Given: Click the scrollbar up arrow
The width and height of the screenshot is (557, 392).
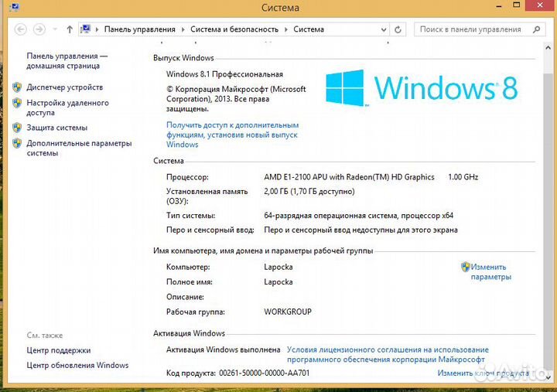Looking at the screenshot, I should (x=548, y=48).
